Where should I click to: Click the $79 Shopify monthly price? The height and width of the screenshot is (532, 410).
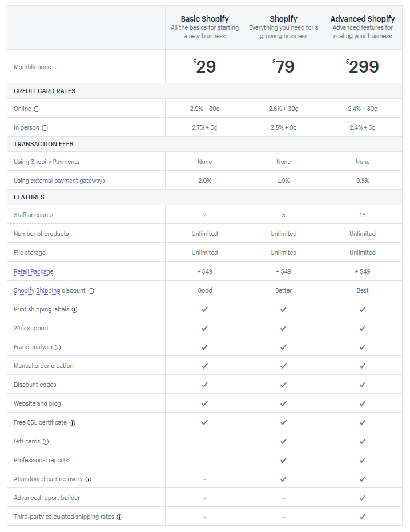tap(283, 66)
